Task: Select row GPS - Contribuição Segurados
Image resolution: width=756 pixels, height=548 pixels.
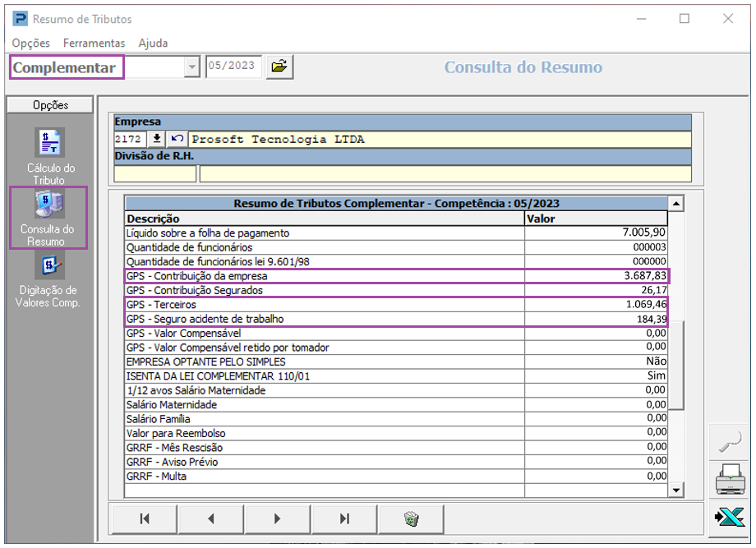Action: click(x=396, y=290)
